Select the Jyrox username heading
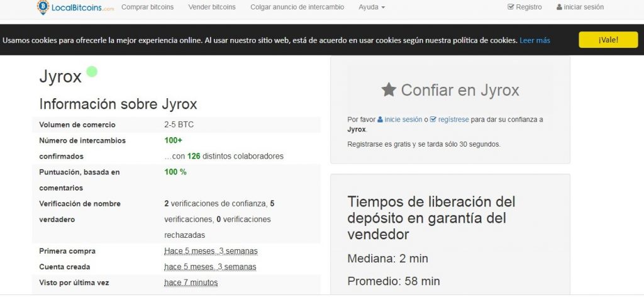The width and height of the screenshot is (644, 297). pos(60,76)
